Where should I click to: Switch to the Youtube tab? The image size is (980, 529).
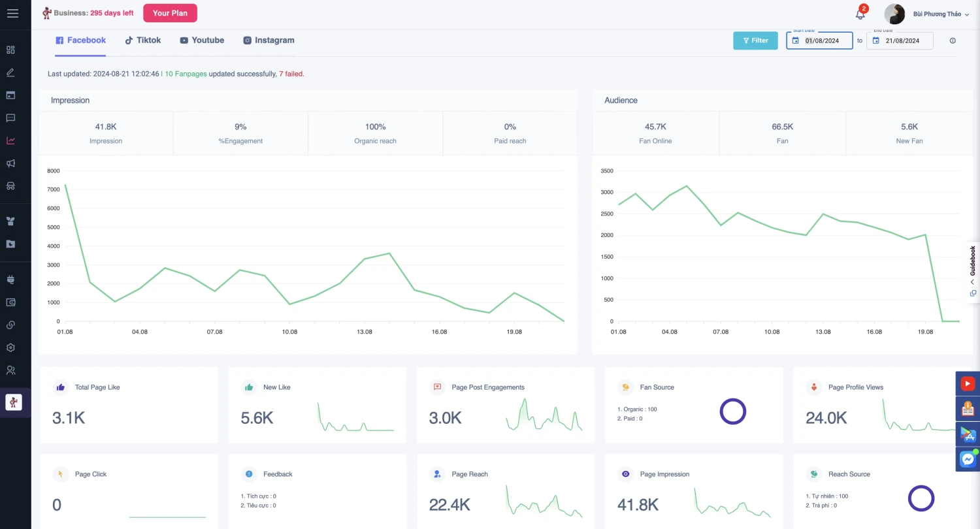coord(202,40)
